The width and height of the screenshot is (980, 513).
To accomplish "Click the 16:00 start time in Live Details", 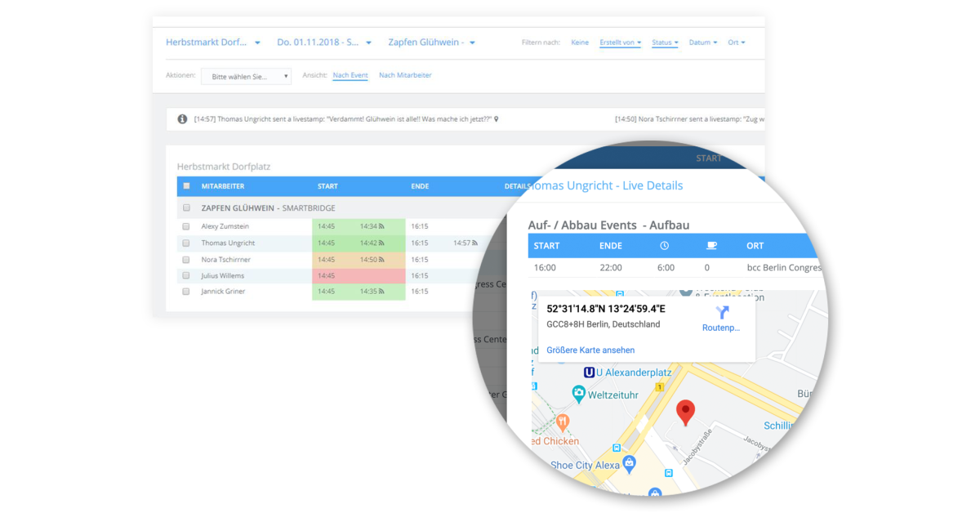I will pos(545,267).
